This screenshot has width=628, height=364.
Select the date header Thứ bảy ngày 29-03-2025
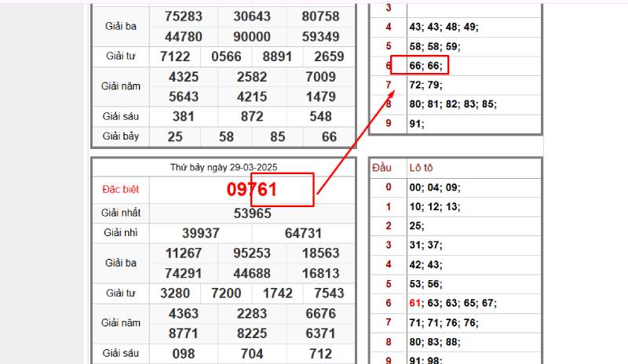coord(224,167)
